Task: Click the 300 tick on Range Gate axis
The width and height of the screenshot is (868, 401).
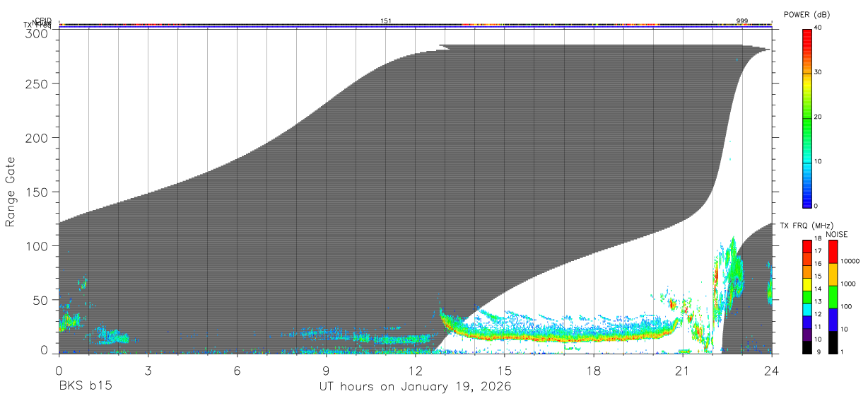Action: 37,33
